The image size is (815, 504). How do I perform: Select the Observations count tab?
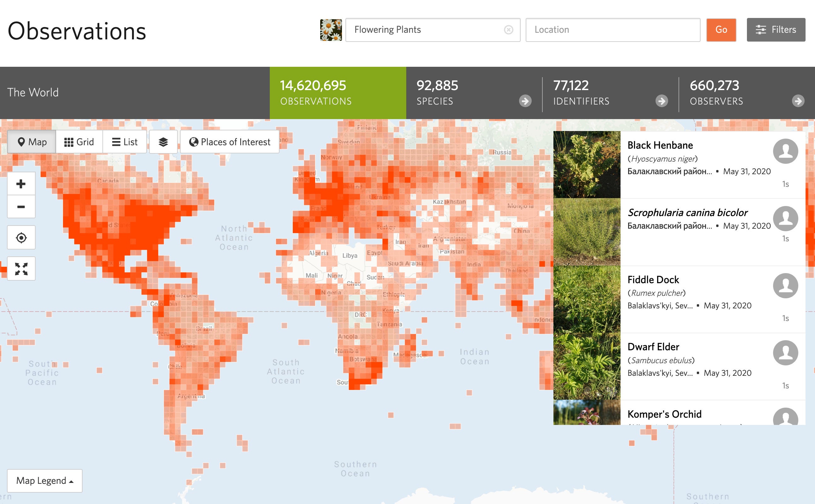coord(338,92)
